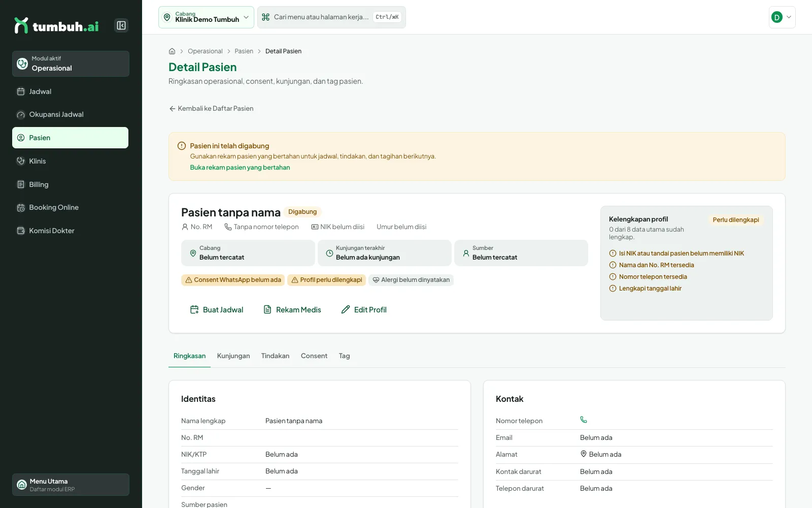The width and height of the screenshot is (812, 508).
Task: Click Consent WhatsApp belum ada badge
Action: (x=233, y=280)
